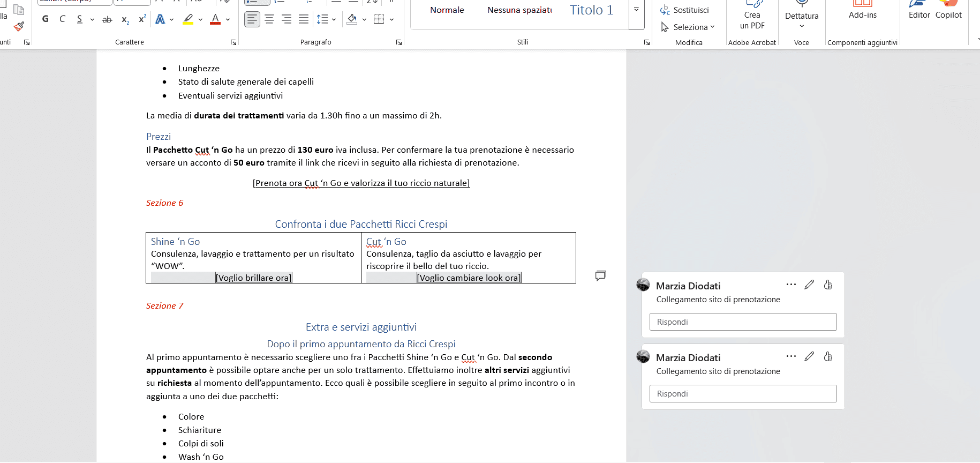Toggle underline formatting with the S button
Image resolution: width=980 pixels, height=463 pixels.
click(x=80, y=19)
